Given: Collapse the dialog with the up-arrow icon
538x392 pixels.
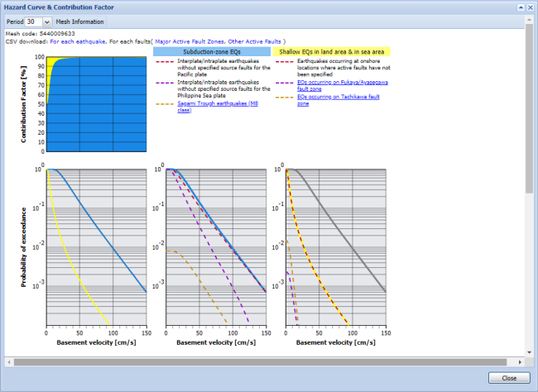Looking at the screenshot, I should click(519, 6).
